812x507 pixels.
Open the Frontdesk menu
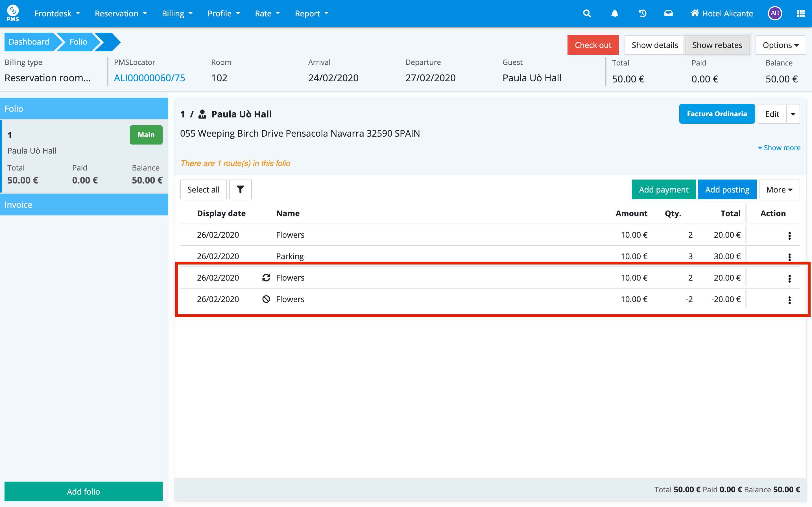(57, 14)
